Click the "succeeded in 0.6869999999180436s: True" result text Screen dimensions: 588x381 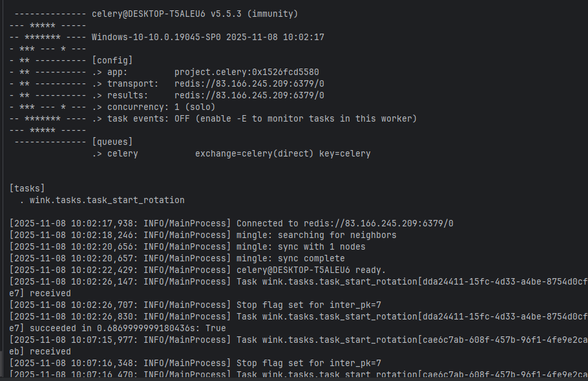pyautogui.click(x=118, y=328)
